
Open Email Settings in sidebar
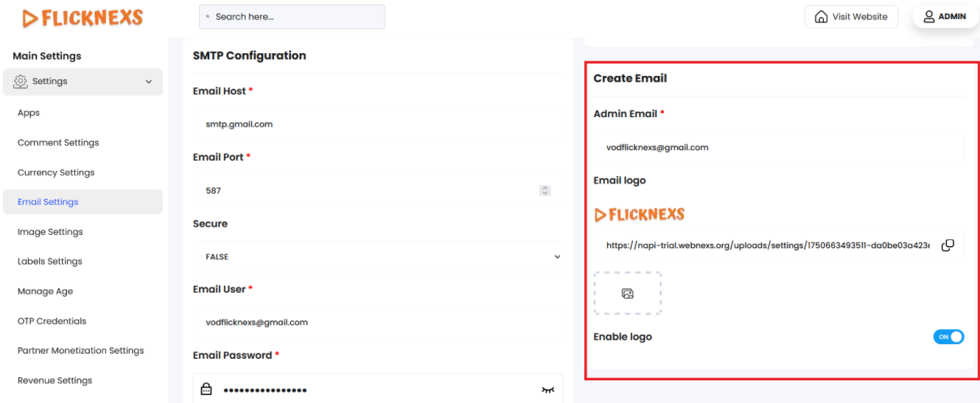[48, 202]
